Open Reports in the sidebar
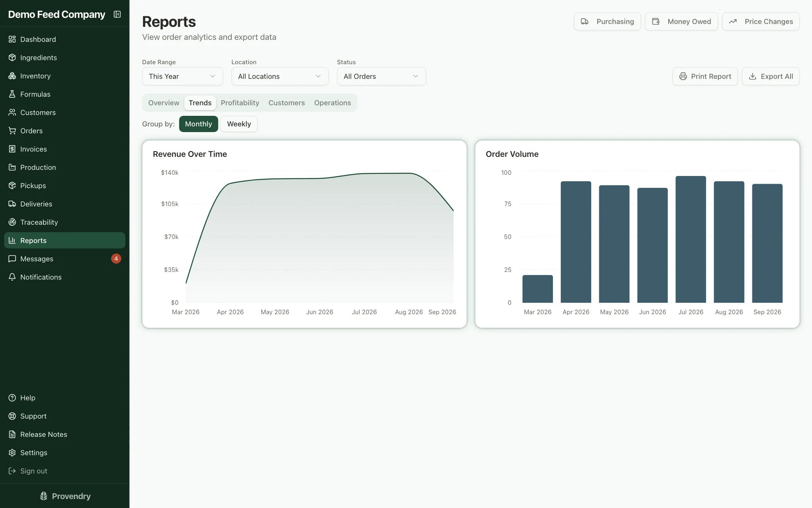This screenshot has height=508, width=812. point(65,241)
